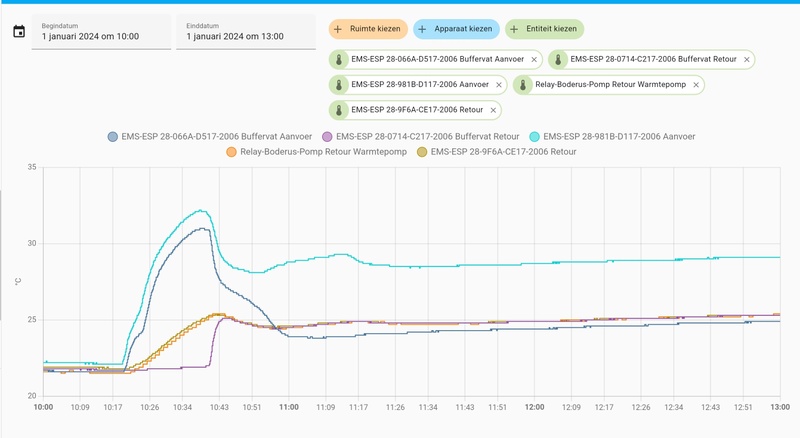The width and height of the screenshot is (800, 438).
Task: Open the Apparaat kiezen picker
Action: tap(456, 29)
